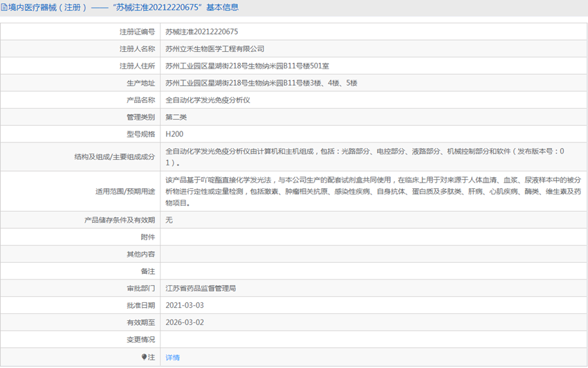
Task: Click the registrant address starting 苏州工业园区 ending 501室
Action: pos(247,66)
